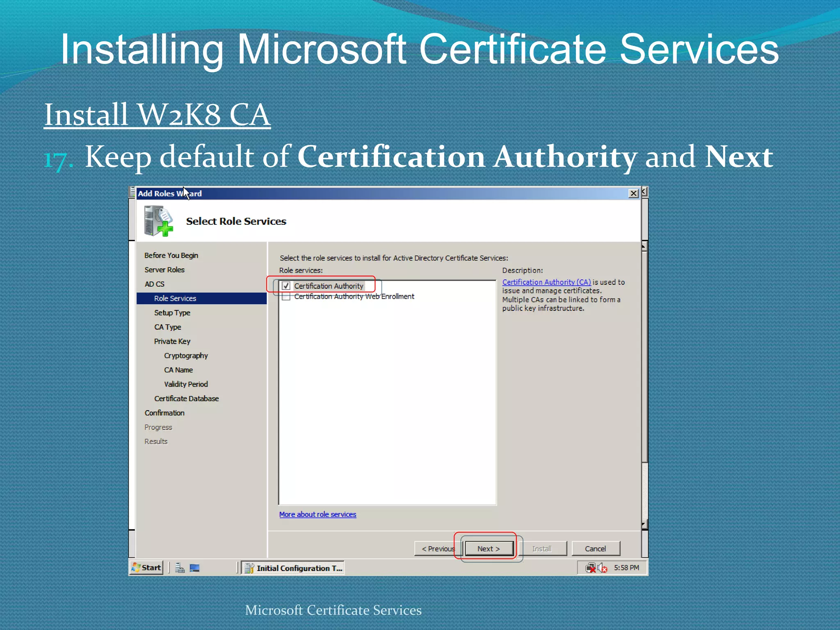Click the Server Manager quick launch icon
840x630 pixels.
click(180, 568)
